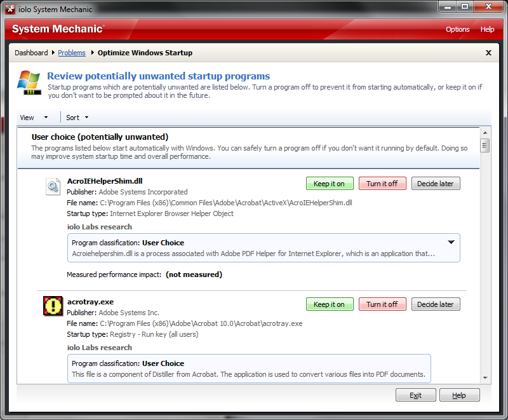
Task: Turn off acrotray.exe startup
Action: 382,304
